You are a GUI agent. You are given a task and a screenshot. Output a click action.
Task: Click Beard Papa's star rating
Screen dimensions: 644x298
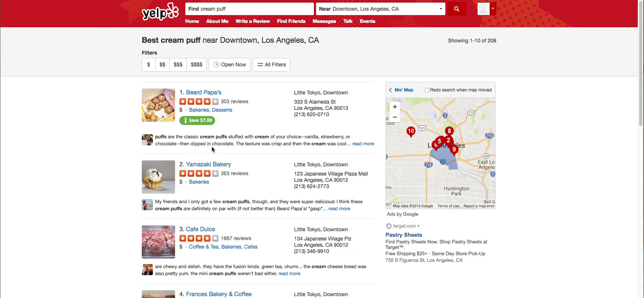pos(199,101)
